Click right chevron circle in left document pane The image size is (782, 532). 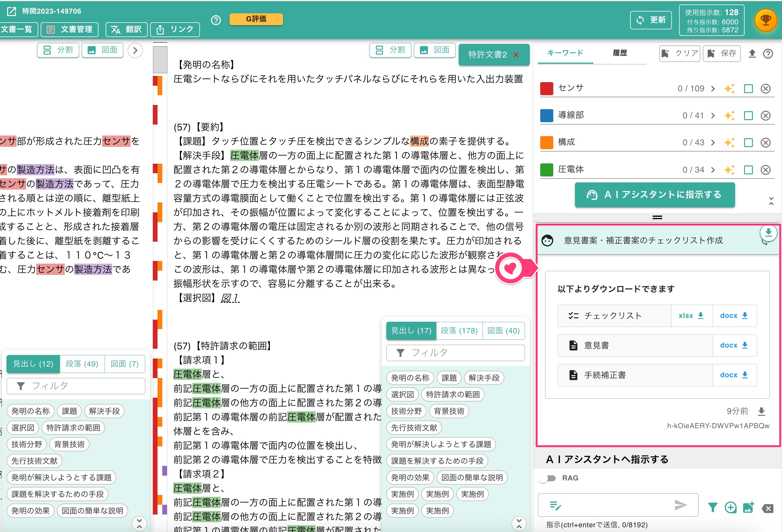(x=135, y=50)
